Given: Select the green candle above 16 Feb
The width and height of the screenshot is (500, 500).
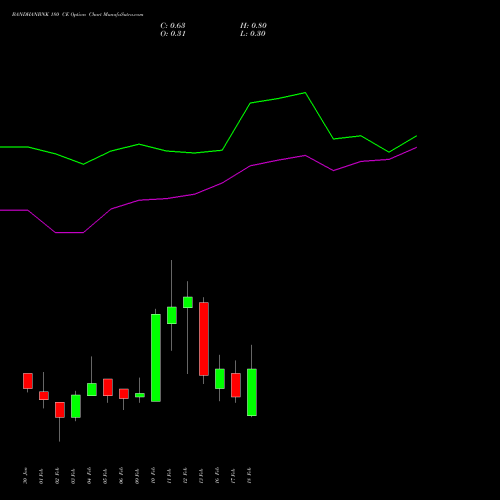Looking at the screenshot, I should tap(220, 379).
